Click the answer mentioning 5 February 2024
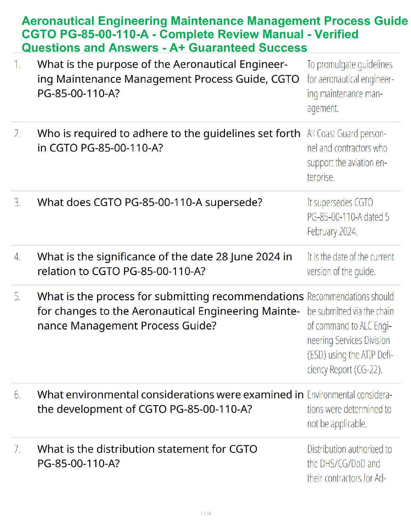The width and height of the screenshot is (411, 532). [348, 217]
